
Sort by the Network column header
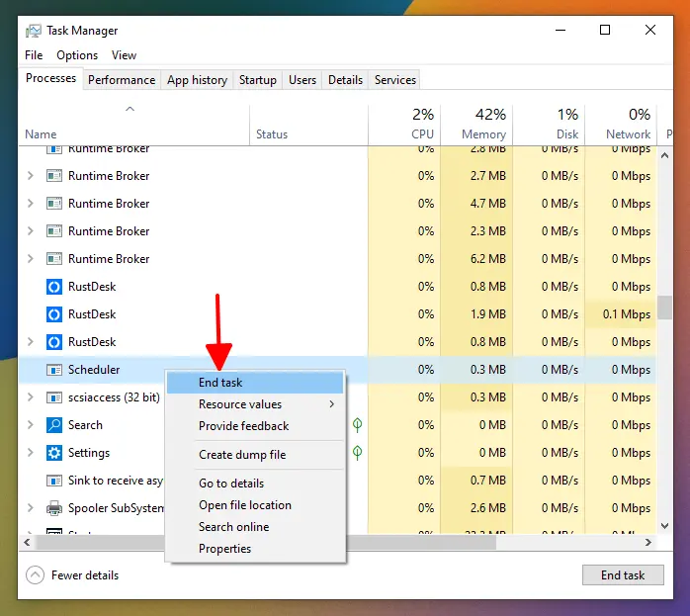point(621,125)
